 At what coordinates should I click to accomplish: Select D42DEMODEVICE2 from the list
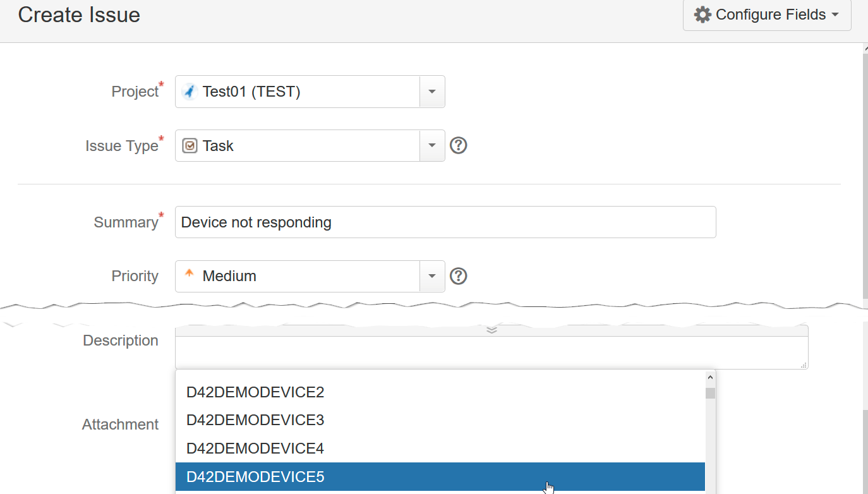pos(440,392)
